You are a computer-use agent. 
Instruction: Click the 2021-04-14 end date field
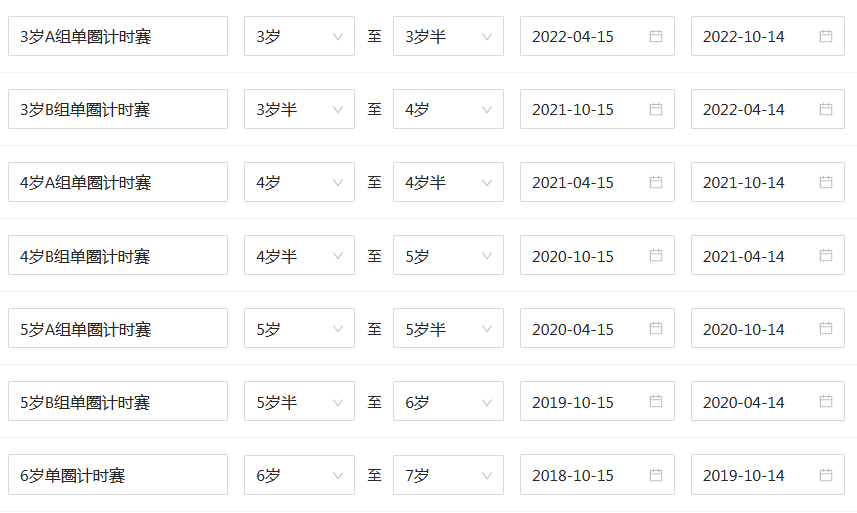755,256
